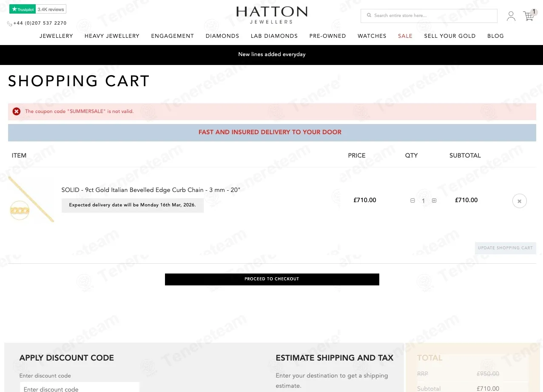Open the Watches menu
Image resolution: width=543 pixels, height=392 pixels.
pyautogui.click(x=372, y=36)
